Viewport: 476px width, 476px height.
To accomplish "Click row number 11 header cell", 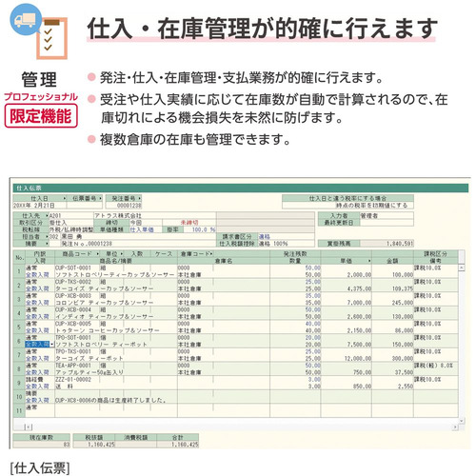I will [x=19, y=410].
